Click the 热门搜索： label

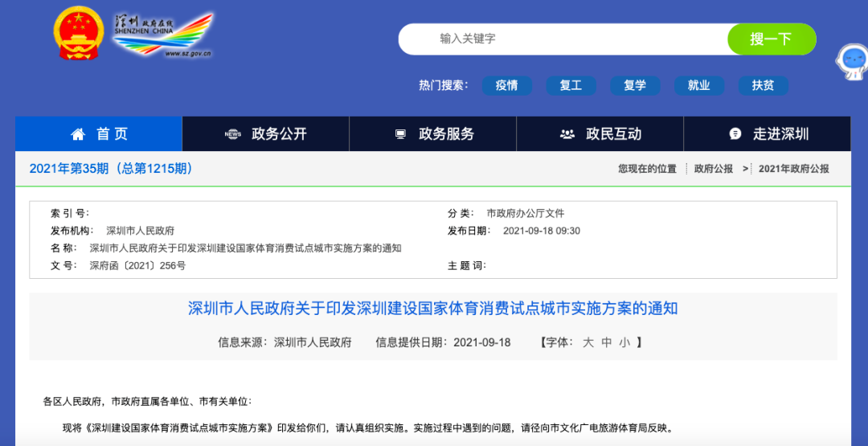click(444, 85)
